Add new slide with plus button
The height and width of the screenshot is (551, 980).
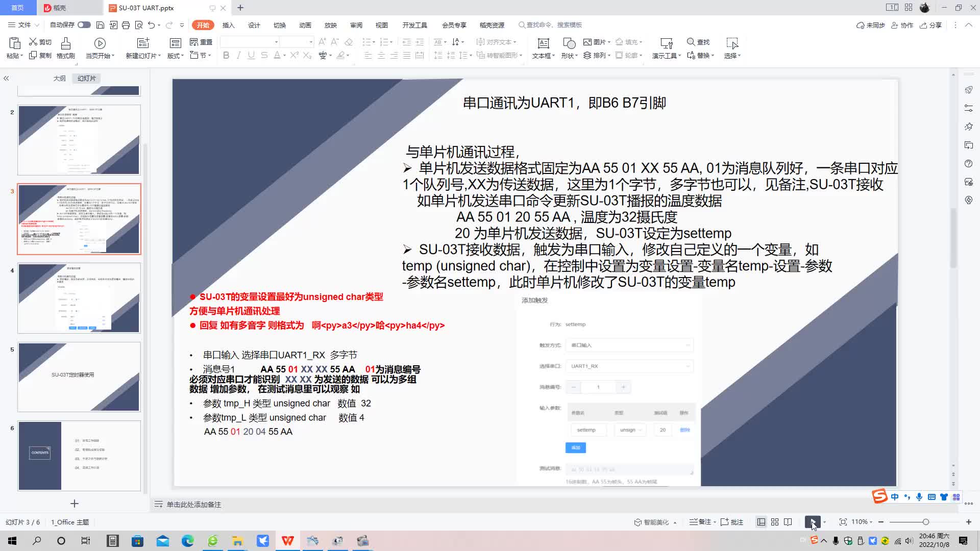pos(75,504)
